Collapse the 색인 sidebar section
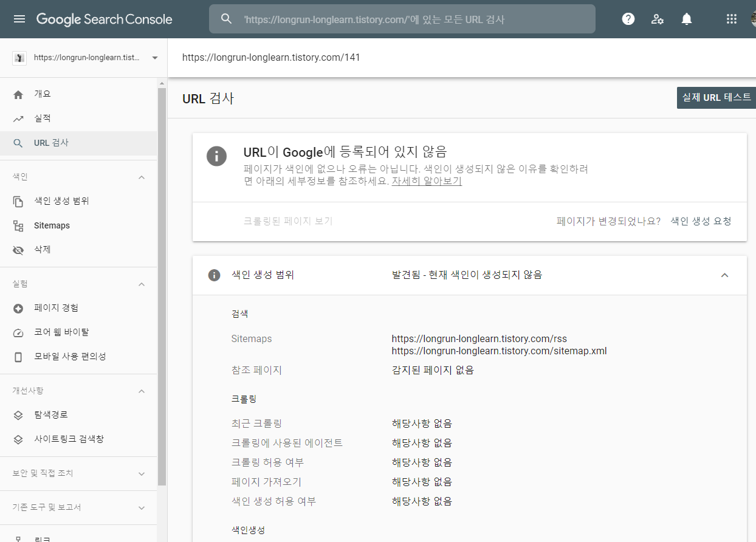The height and width of the screenshot is (542, 756). [142, 177]
